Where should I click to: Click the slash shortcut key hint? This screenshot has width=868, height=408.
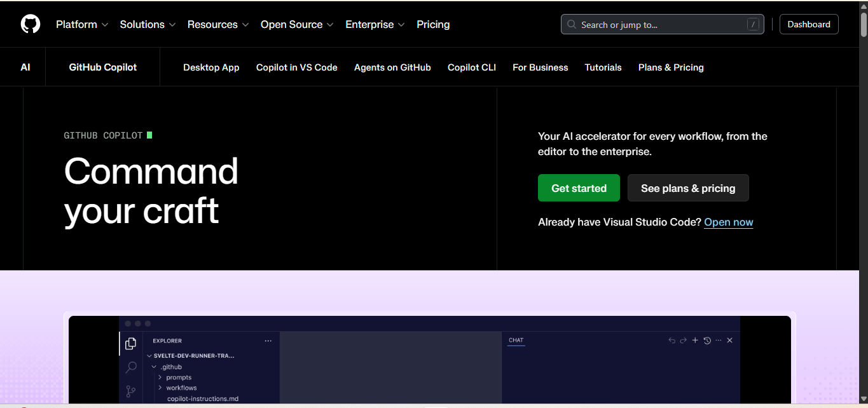click(x=754, y=25)
